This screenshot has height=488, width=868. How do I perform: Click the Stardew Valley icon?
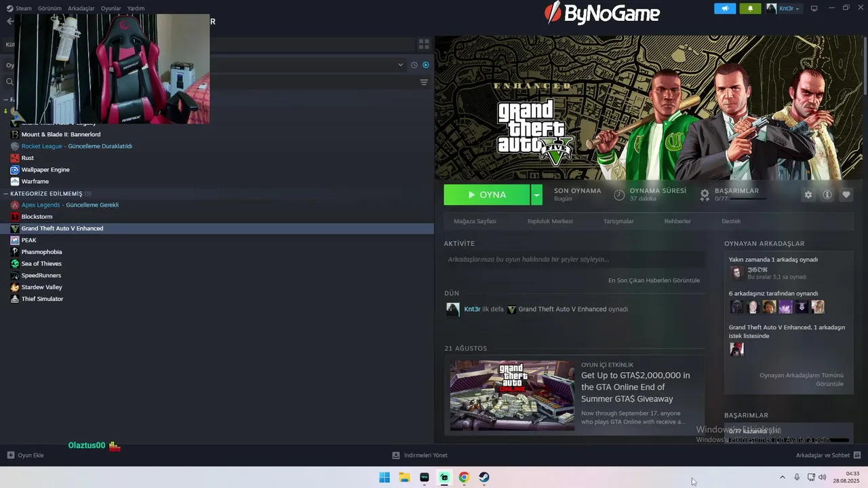click(x=15, y=287)
